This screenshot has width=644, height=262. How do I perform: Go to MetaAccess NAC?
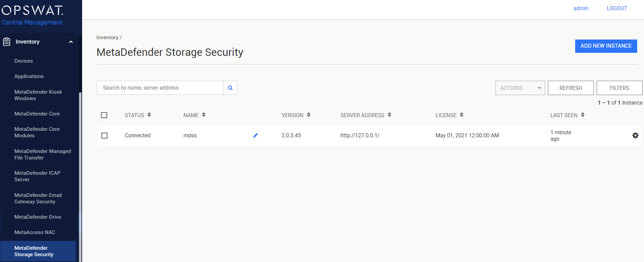pyautogui.click(x=35, y=232)
